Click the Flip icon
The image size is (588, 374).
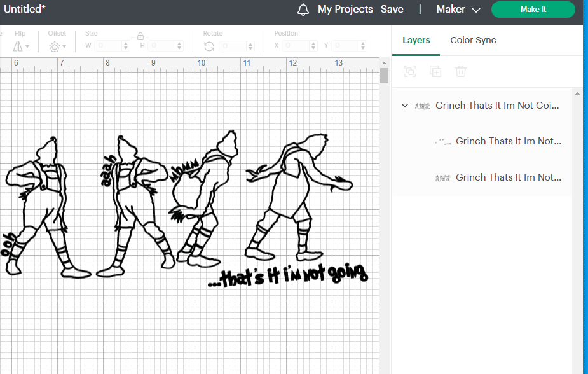pos(18,46)
